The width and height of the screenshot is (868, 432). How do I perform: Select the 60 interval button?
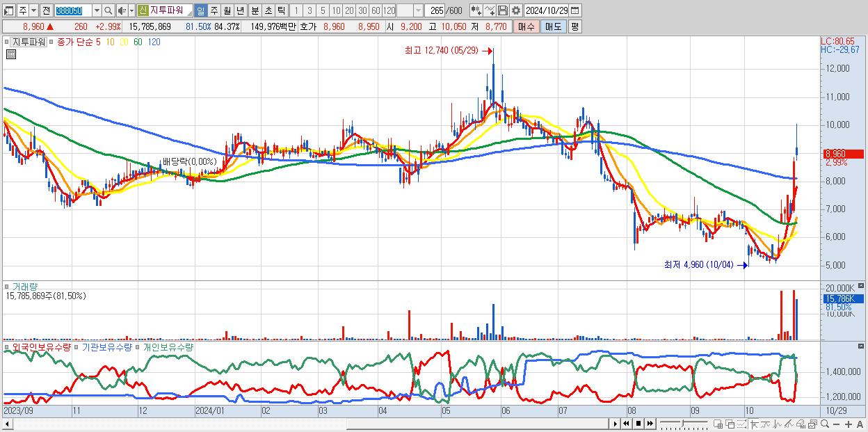[376, 10]
